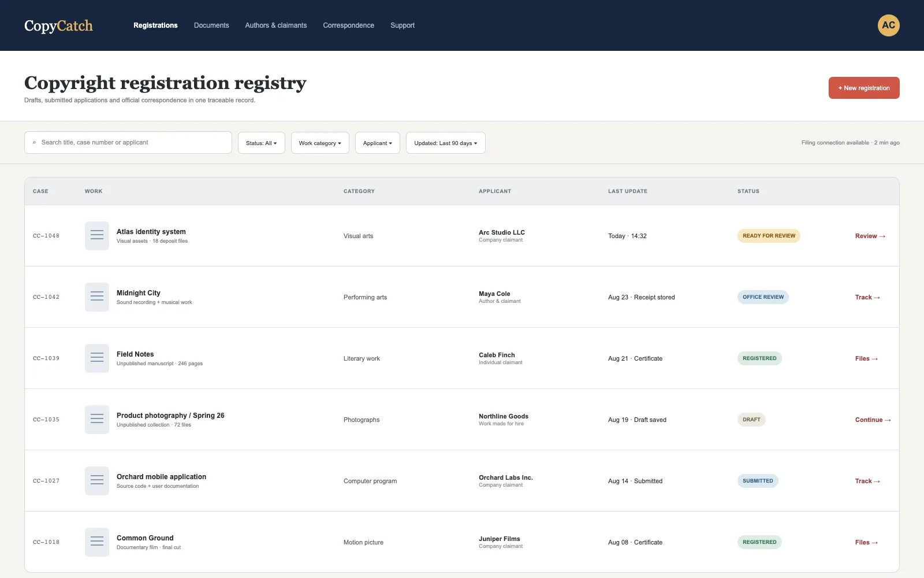
Task: Click the Common Ground work title
Action: click(145, 538)
